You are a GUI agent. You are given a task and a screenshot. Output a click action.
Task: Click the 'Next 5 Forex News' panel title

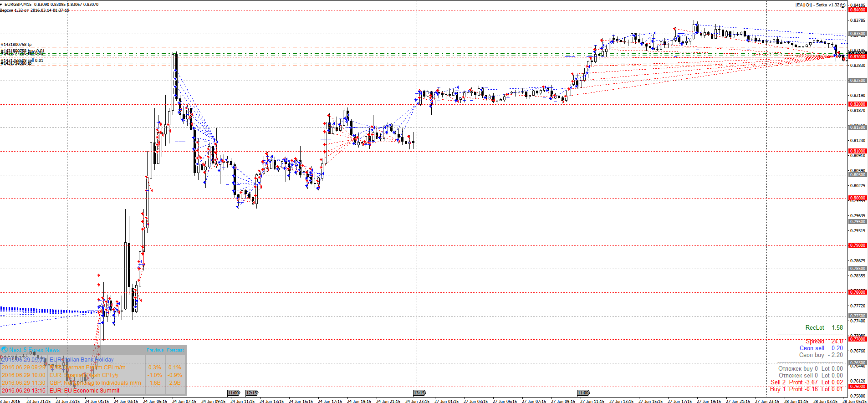[35, 350]
